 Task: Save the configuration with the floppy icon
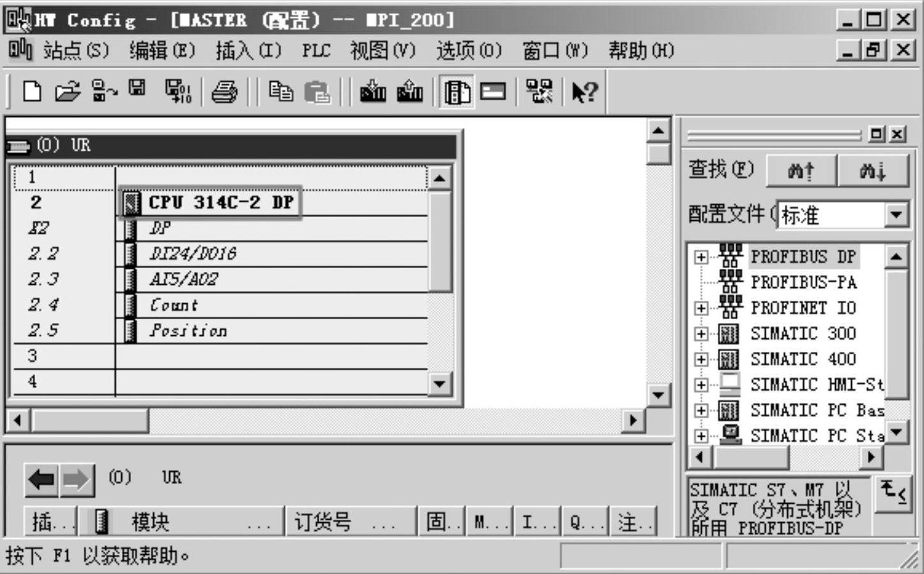(x=137, y=89)
